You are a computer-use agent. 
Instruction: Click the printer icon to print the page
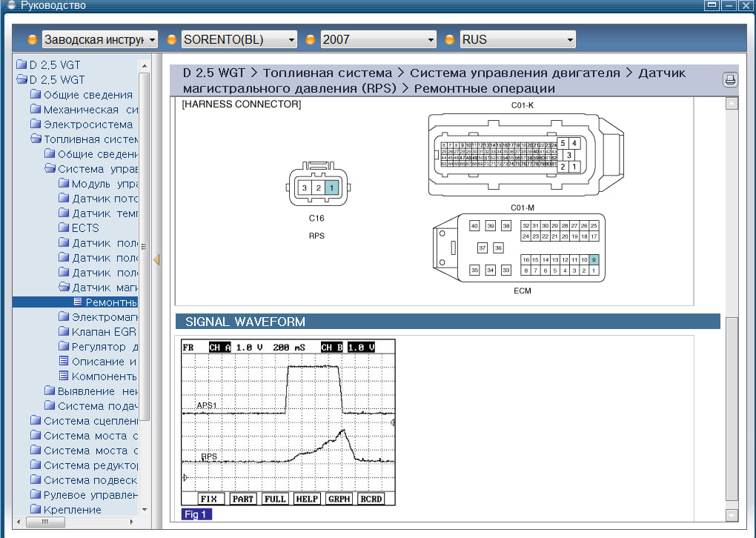pos(729,80)
